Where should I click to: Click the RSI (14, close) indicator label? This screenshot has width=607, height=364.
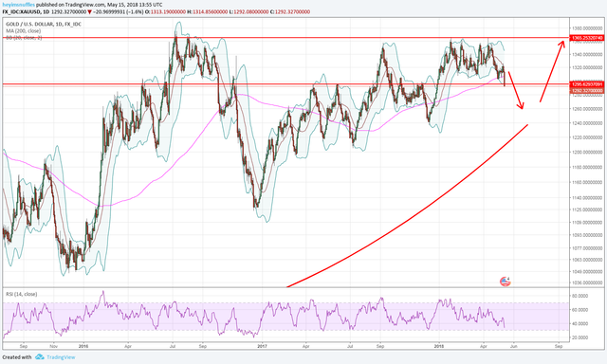tap(22, 294)
